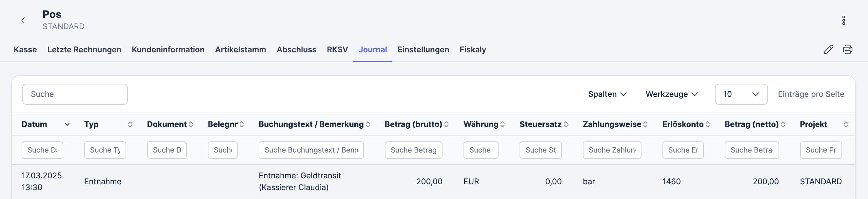Click the pencil edit icon
The height and width of the screenshot is (199, 868).
pyautogui.click(x=829, y=49)
